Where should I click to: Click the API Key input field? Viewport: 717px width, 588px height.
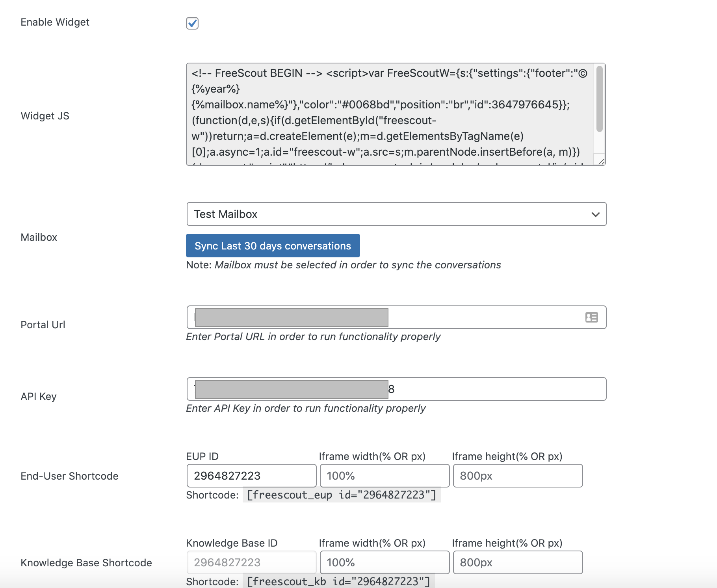click(396, 389)
